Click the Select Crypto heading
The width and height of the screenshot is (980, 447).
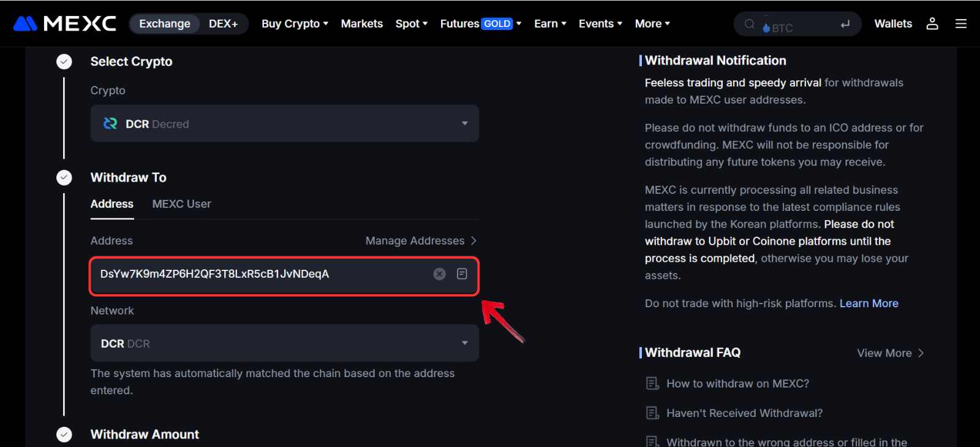(131, 61)
